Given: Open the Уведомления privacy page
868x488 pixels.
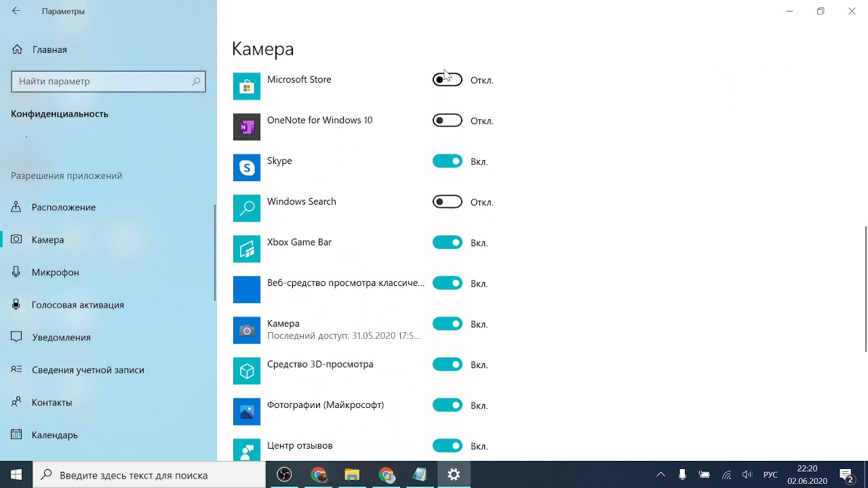Looking at the screenshot, I should point(107,338).
